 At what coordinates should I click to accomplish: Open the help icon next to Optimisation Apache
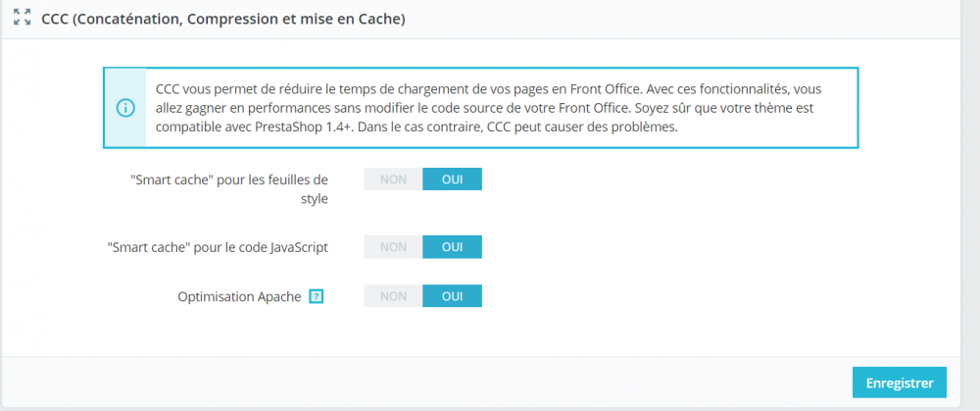316,296
